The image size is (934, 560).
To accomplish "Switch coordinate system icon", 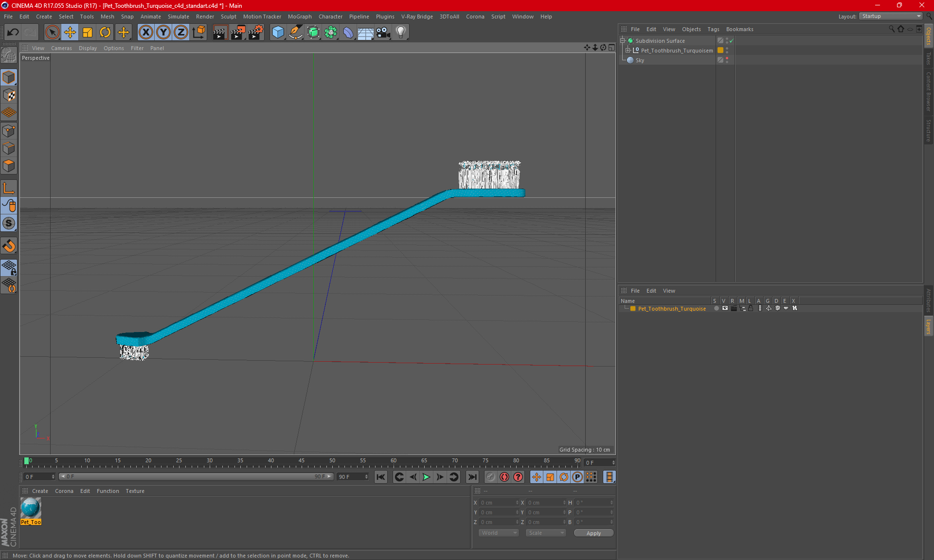I will pos(198,33).
